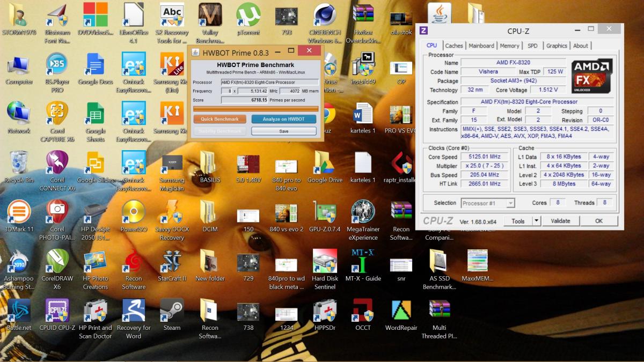Select the '5.0 1.48V' screenshot thumbnail

point(248,163)
